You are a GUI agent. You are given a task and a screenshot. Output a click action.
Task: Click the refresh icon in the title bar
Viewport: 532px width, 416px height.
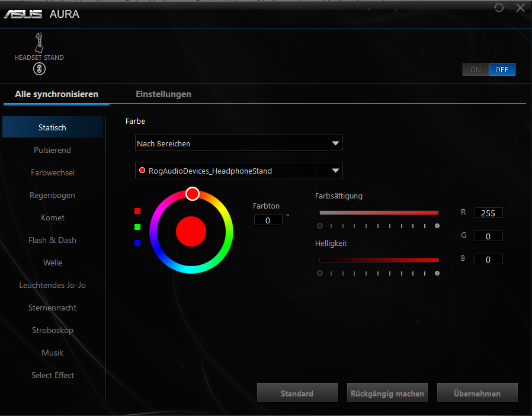pyautogui.click(x=499, y=8)
